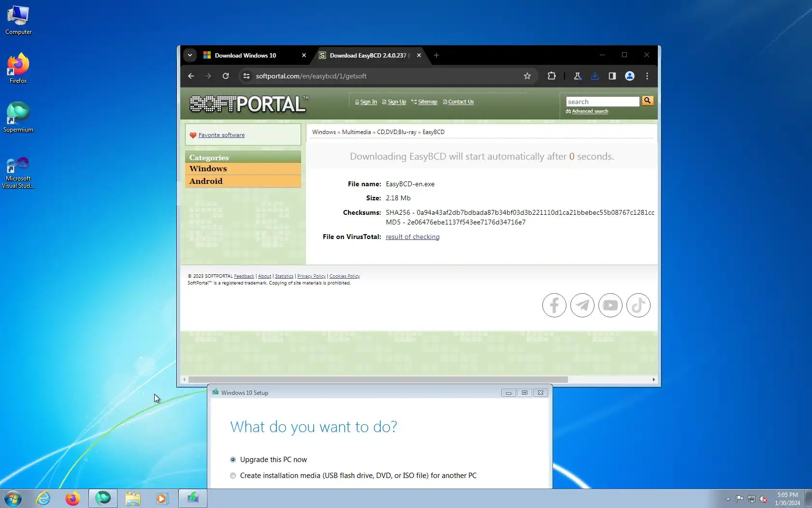Open the Contact Us link
Viewport: 812px width, 508px height.
[461, 102]
